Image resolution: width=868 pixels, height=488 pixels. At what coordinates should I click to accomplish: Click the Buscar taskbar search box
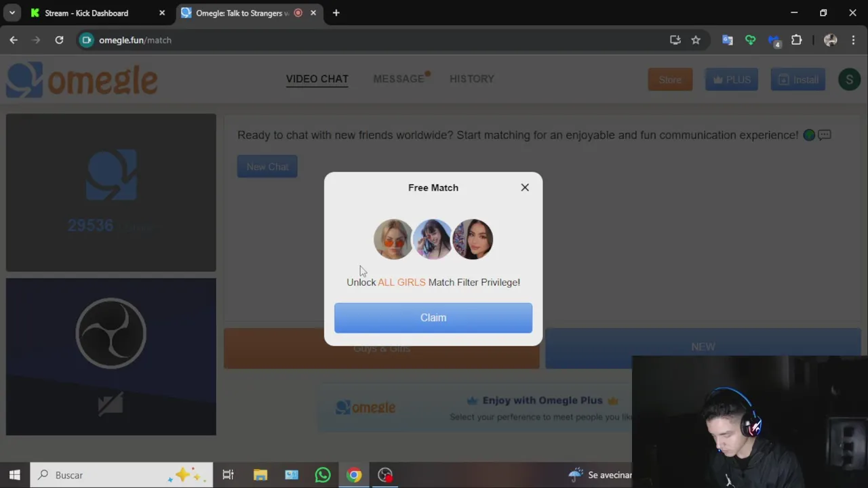tap(122, 475)
